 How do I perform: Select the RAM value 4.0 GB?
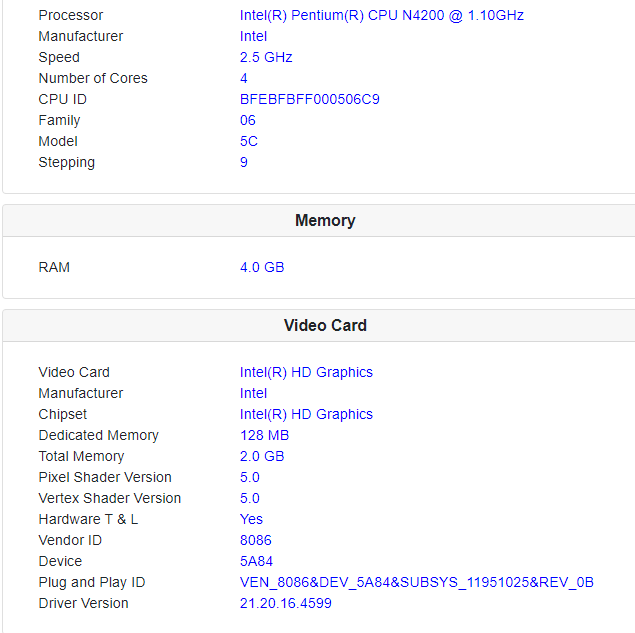[262, 267]
